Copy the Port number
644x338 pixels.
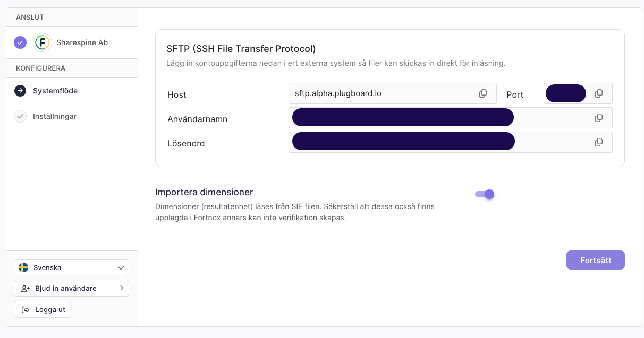pos(599,93)
